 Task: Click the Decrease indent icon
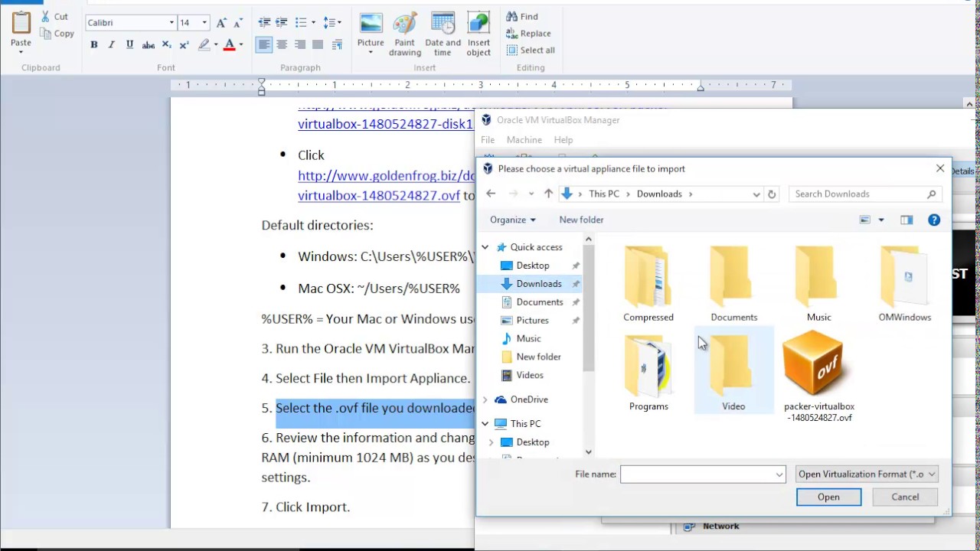(x=264, y=23)
